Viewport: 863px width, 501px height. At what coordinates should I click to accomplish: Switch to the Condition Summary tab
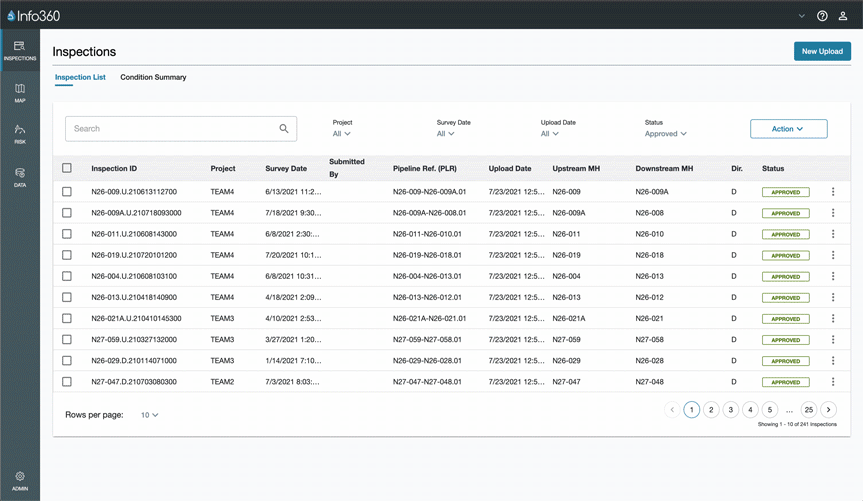(x=153, y=77)
